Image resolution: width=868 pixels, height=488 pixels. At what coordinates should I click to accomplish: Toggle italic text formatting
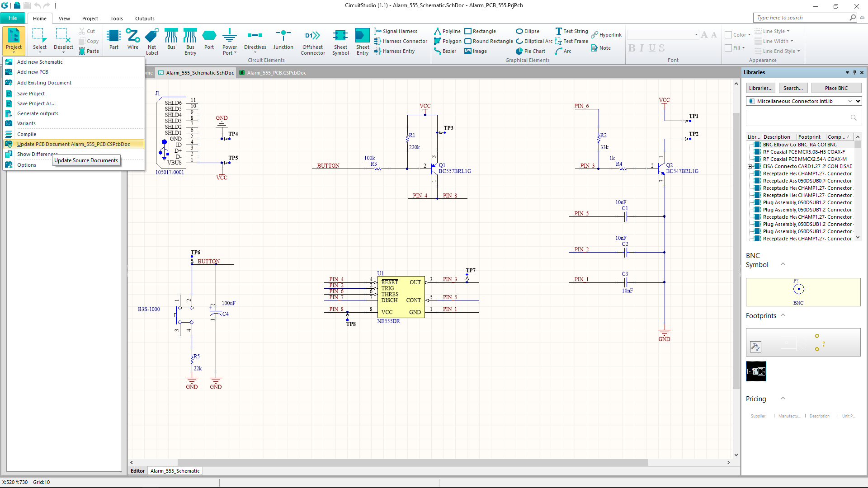coord(642,47)
